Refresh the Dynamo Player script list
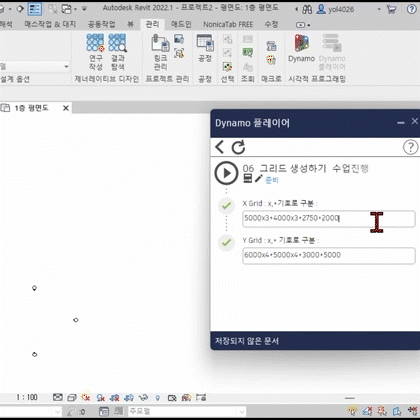The image size is (420, 420). coord(238,147)
